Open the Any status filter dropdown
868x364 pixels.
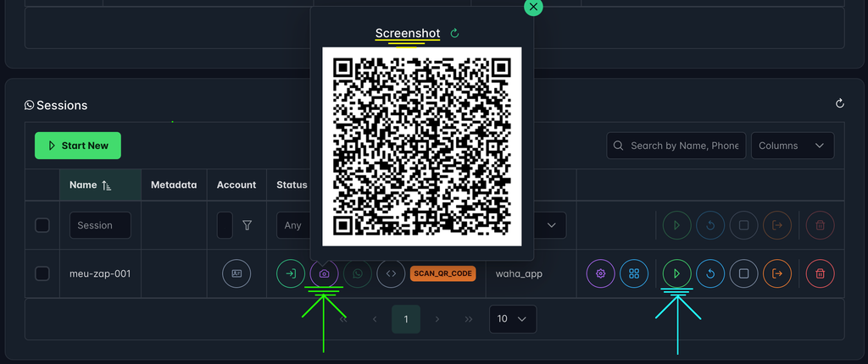292,225
